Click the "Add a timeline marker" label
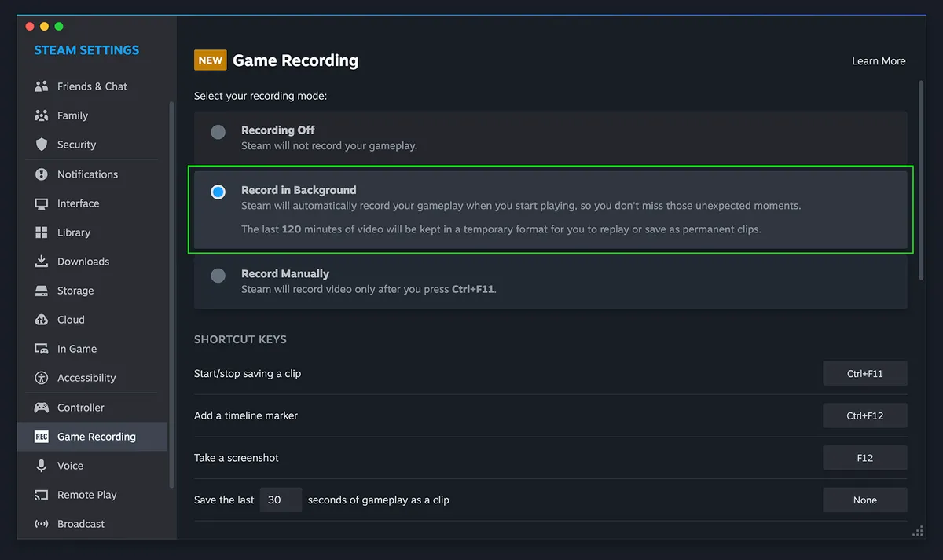This screenshot has height=560, width=943. click(x=246, y=415)
